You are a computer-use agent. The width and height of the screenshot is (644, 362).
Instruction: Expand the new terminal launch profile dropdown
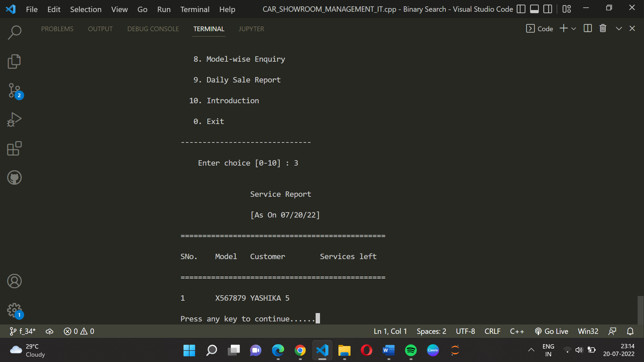click(x=574, y=29)
